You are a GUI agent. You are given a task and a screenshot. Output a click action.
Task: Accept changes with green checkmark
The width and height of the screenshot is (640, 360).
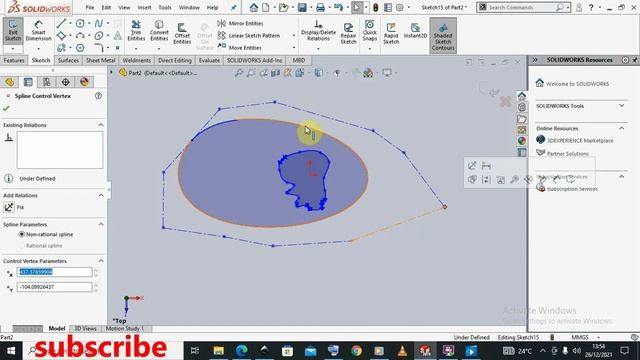(x=6, y=109)
